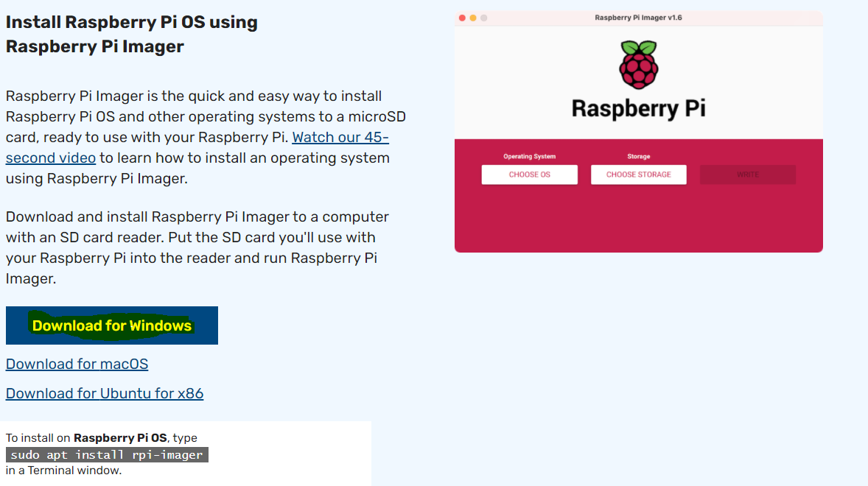Click the greyed-out WRITE button in Imager

click(748, 175)
